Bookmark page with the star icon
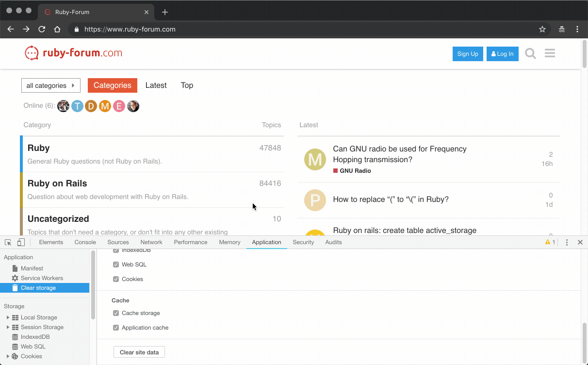 click(542, 29)
